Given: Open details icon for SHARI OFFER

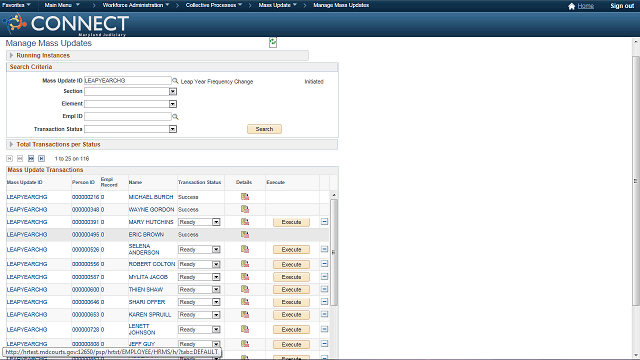Looking at the screenshot, I should (x=244, y=302).
